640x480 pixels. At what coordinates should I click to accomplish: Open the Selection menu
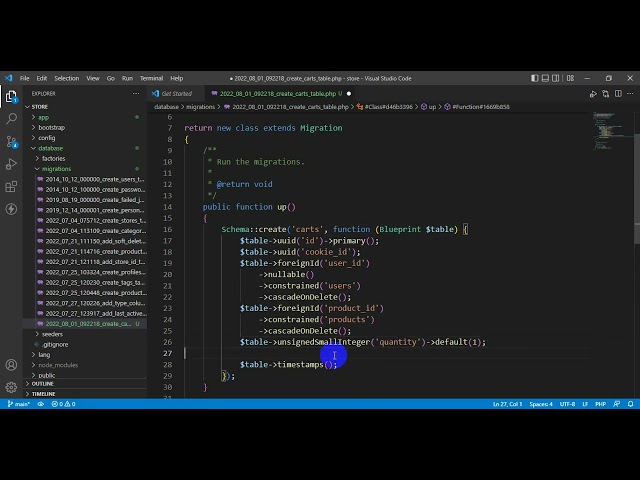click(67, 78)
